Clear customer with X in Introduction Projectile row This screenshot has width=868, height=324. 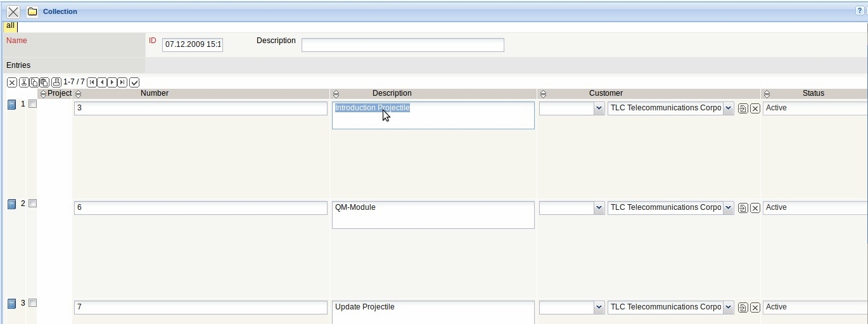[x=755, y=108]
